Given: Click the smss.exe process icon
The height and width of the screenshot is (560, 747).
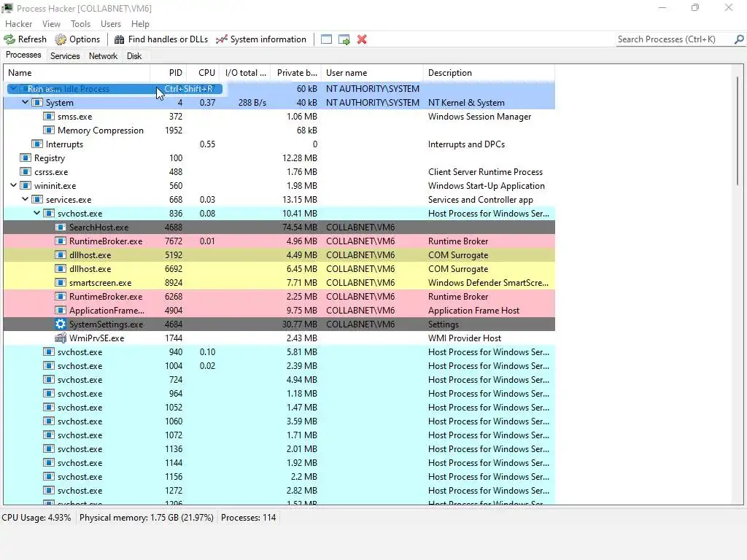Looking at the screenshot, I should click(49, 116).
